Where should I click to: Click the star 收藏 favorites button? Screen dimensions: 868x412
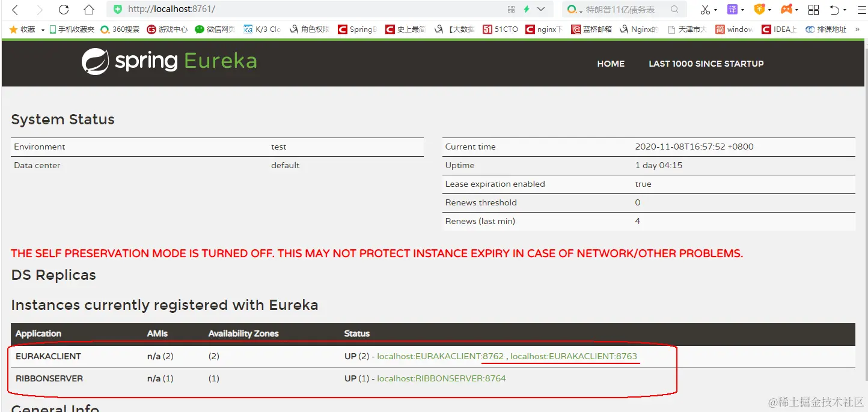click(23, 29)
